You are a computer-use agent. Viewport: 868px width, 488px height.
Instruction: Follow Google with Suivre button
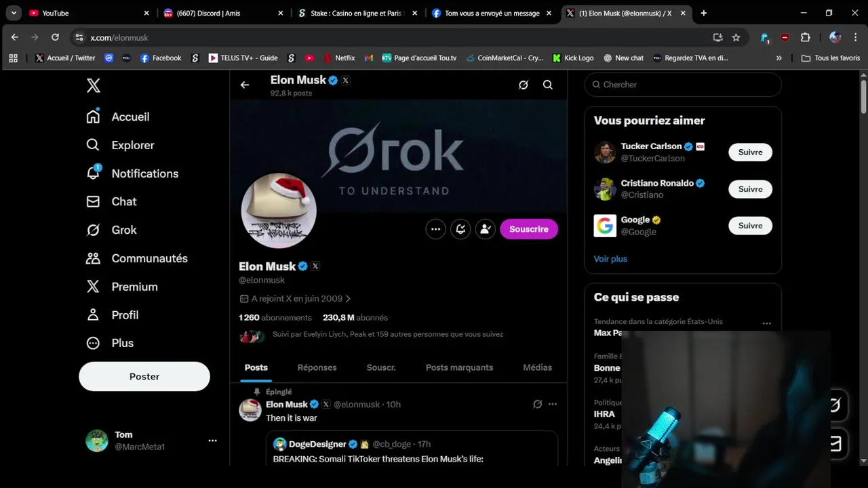click(751, 226)
